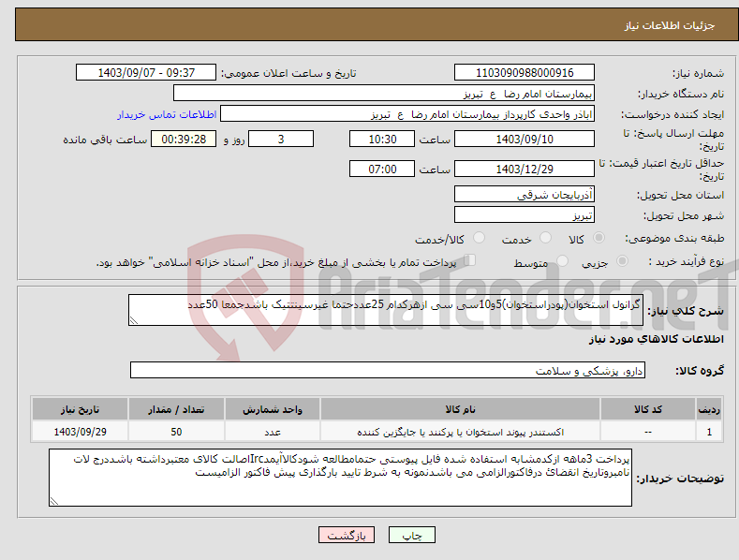Click the اطلاعات کالاهای مورد نیاز heading
Viewport: 739px width, 560px height.
(656, 339)
